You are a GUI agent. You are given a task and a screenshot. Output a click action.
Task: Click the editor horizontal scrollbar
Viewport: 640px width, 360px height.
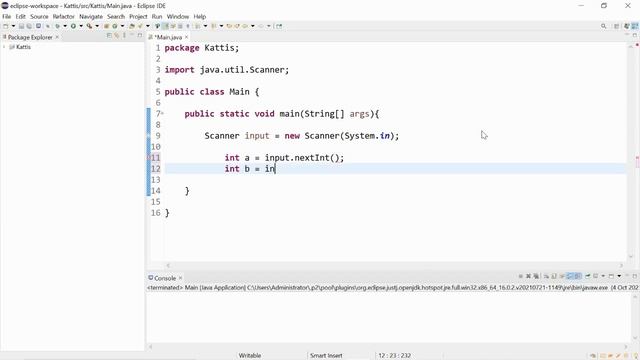(395, 265)
